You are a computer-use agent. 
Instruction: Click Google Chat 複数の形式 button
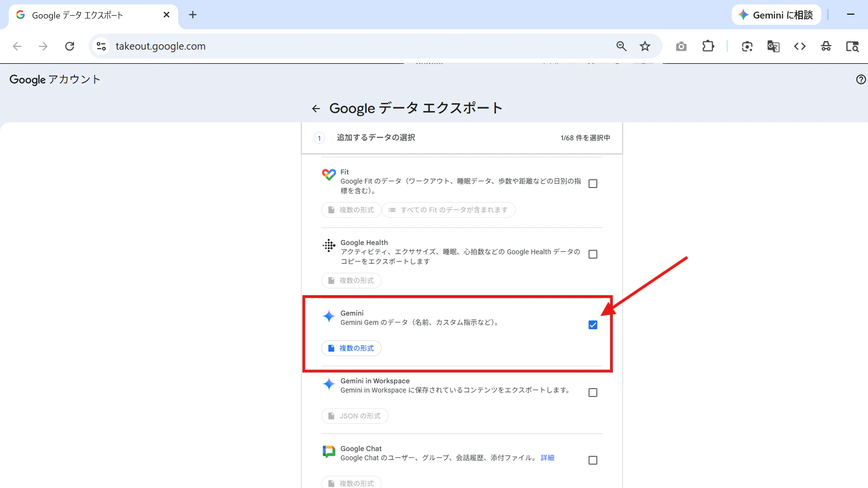click(351, 483)
